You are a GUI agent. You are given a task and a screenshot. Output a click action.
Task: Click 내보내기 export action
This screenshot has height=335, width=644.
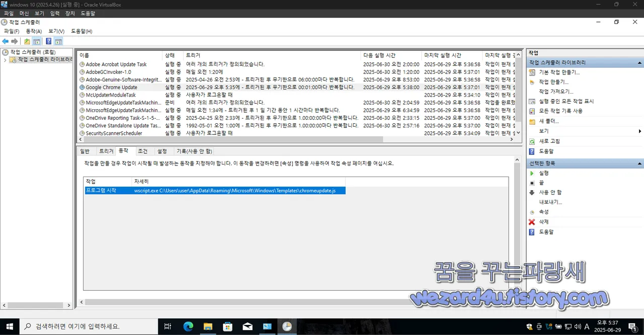(550, 202)
